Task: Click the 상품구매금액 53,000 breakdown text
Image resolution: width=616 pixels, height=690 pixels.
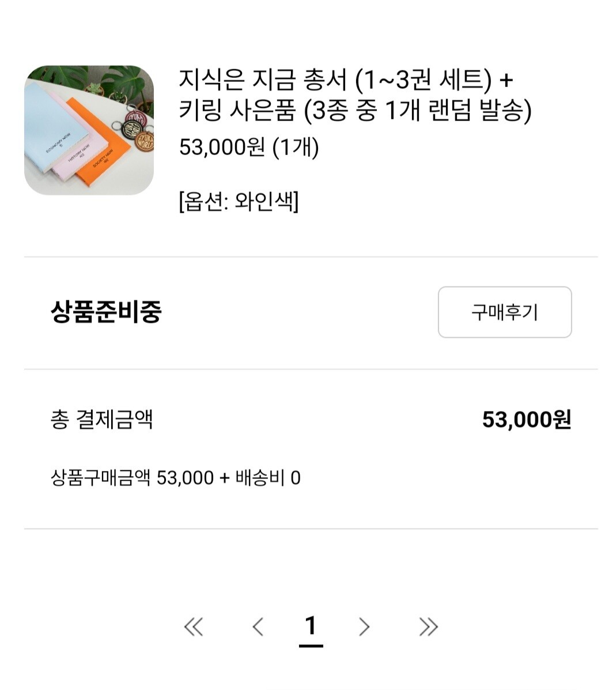Action: click(x=132, y=478)
